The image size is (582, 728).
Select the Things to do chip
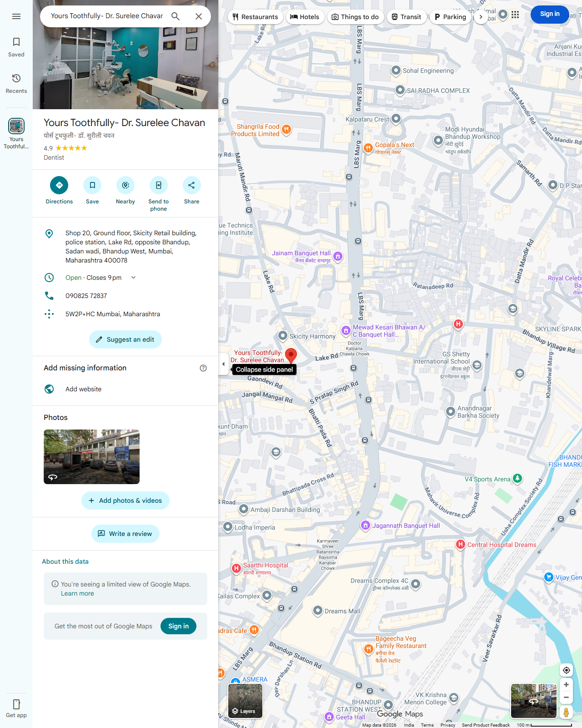point(355,17)
